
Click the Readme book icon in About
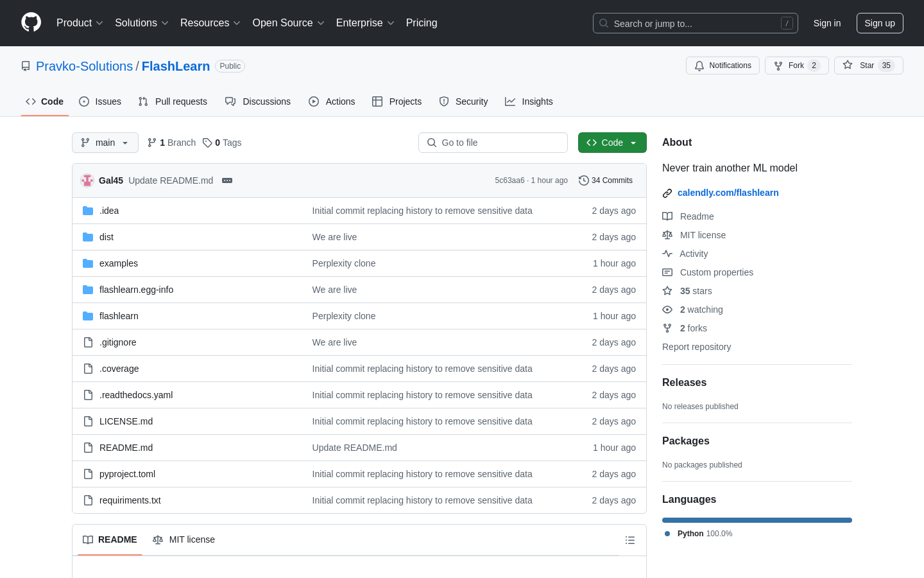(667, 216)
